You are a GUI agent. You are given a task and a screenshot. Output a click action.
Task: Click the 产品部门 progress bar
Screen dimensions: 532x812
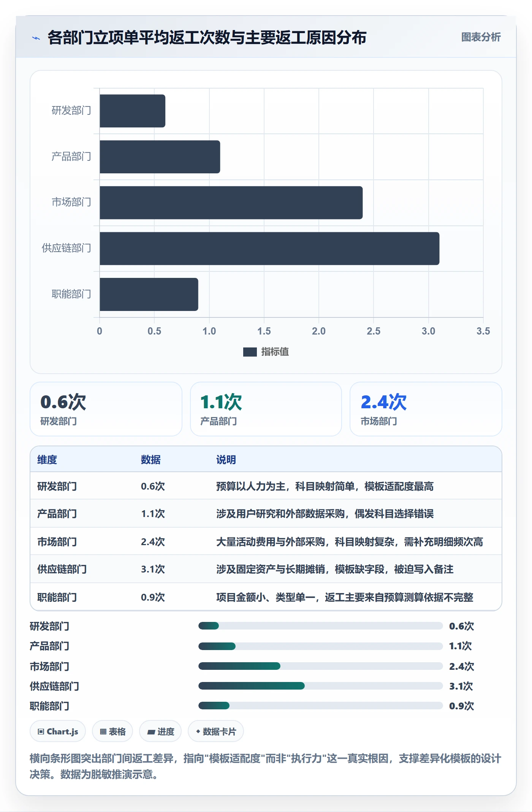[321, 646]
